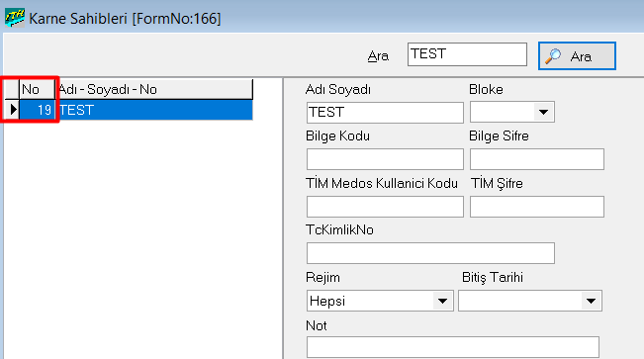Click the Bilge Kodu input field

385,159
